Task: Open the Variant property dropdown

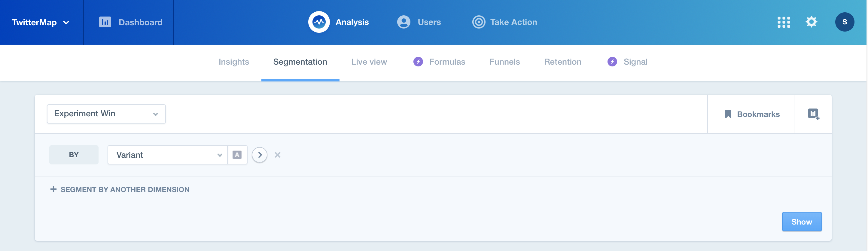Action: (167, 155)
